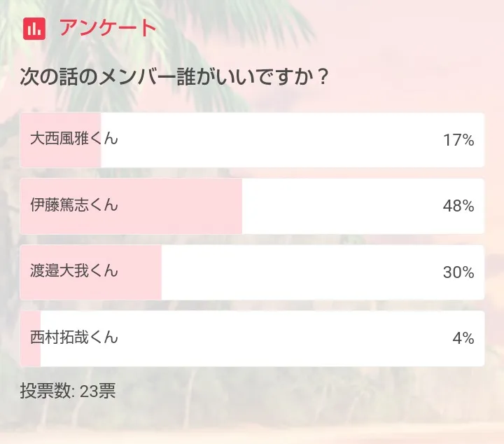
Task: Click the red poll chart icon
Action: pos(34,29)
